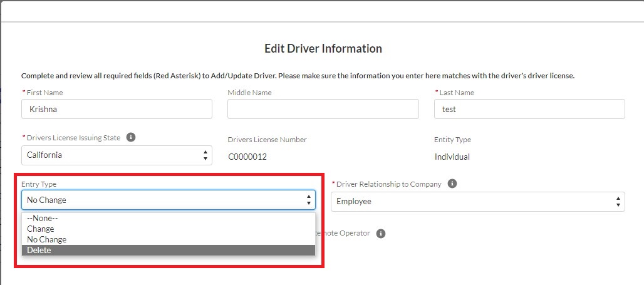Click the Edit Driver Information heading
644x285 pixels.
tap(323, 48)
